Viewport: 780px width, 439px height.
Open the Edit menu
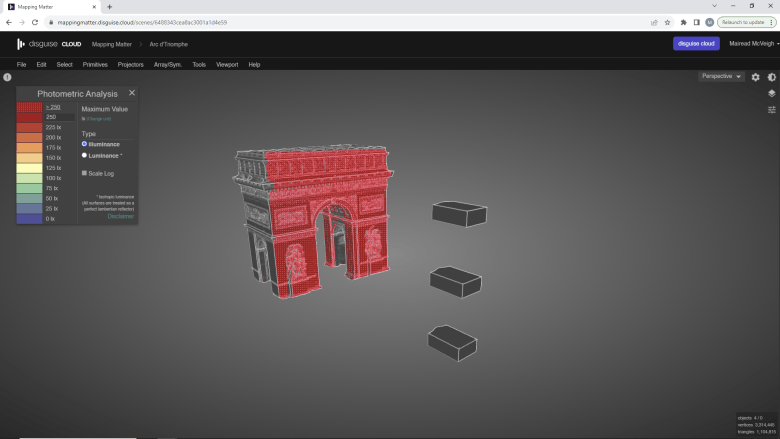tap(41, 65)
